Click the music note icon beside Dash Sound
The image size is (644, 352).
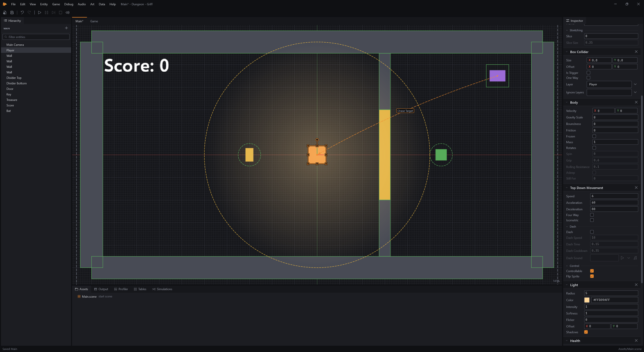click(x=635, y=258)
